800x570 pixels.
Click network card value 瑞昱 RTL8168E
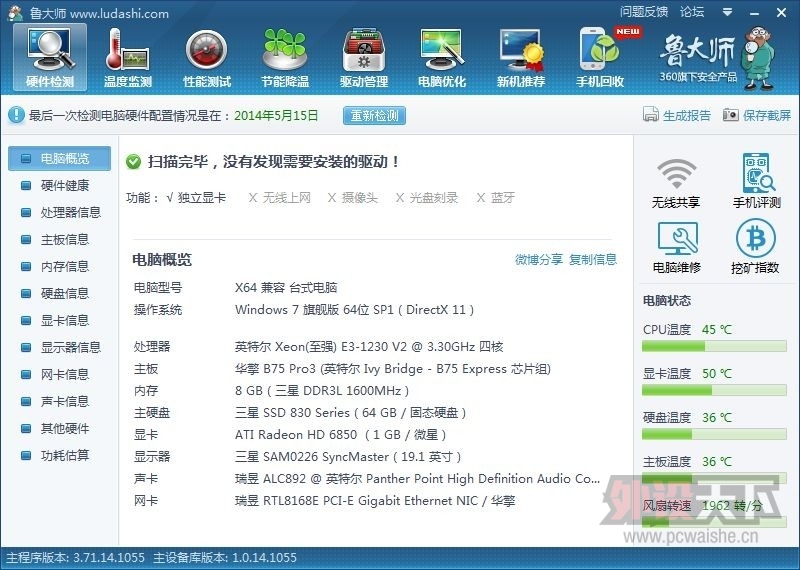[x=375, y=500]
